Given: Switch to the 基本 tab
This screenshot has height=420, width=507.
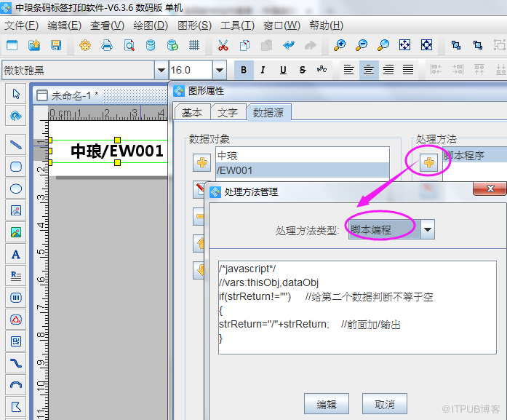Looking at the screenshot, I should click(192, 112).
